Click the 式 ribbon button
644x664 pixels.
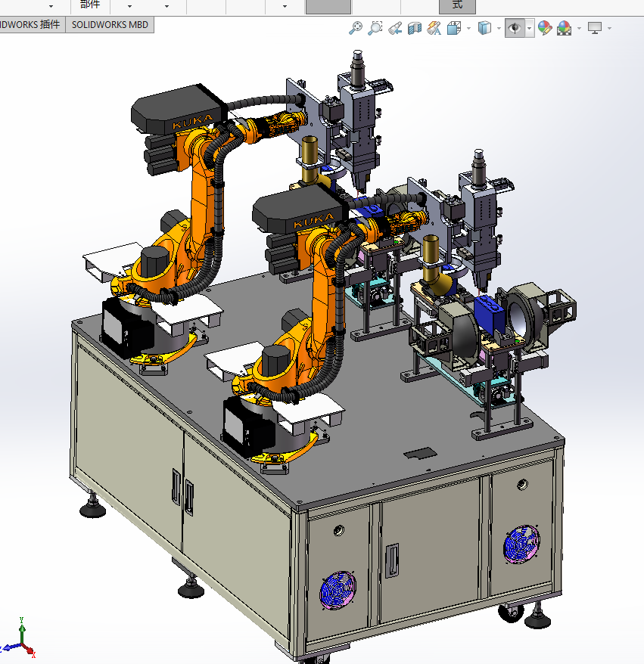pos(457,5)
